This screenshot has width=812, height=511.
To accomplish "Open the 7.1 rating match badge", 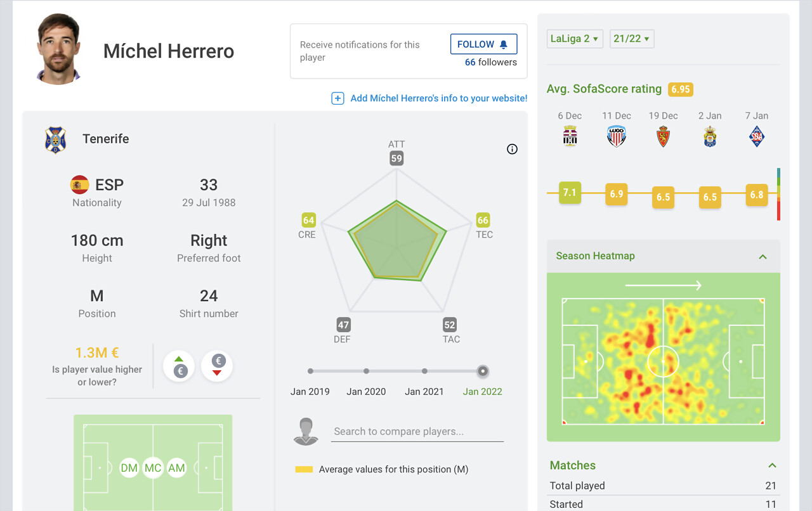I will pos(570,193).
